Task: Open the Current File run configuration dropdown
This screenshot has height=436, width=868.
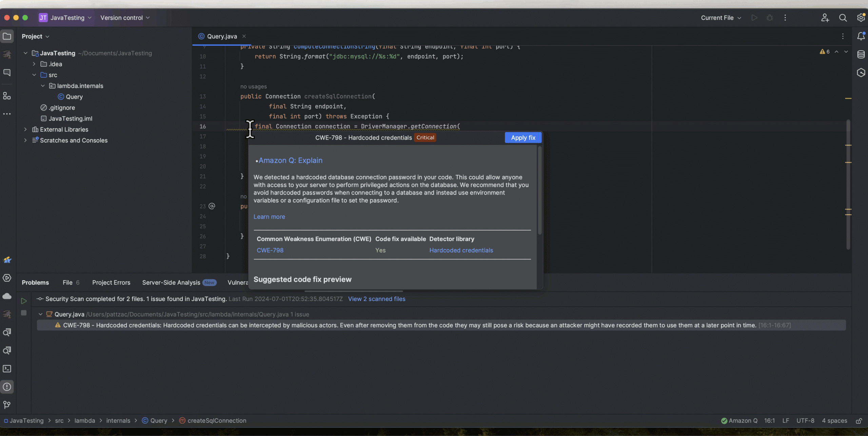Action: tap(721, 18)
